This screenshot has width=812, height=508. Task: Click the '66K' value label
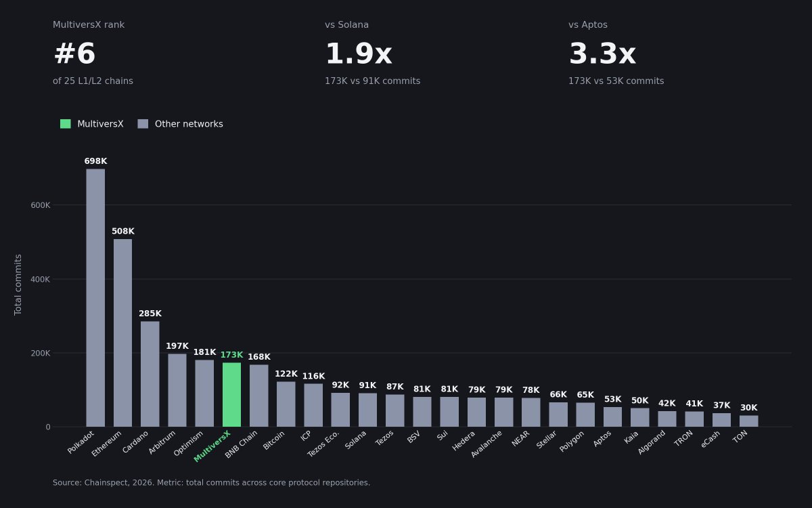(558, 395)
